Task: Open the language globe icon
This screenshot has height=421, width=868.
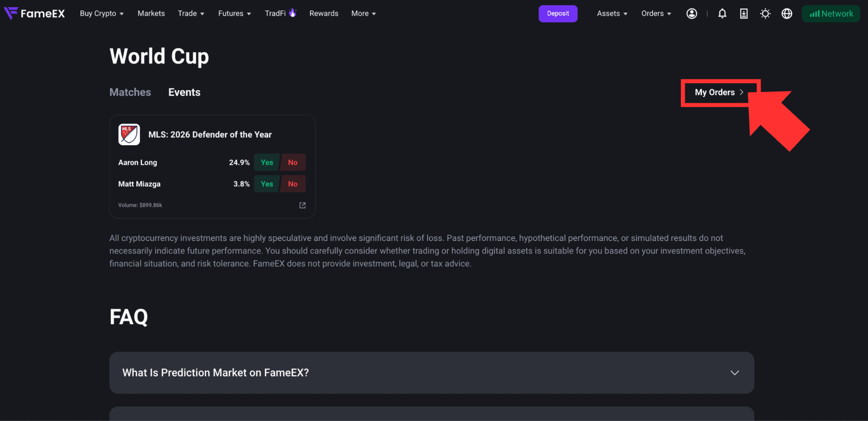Action: click(x=787, y=14)
